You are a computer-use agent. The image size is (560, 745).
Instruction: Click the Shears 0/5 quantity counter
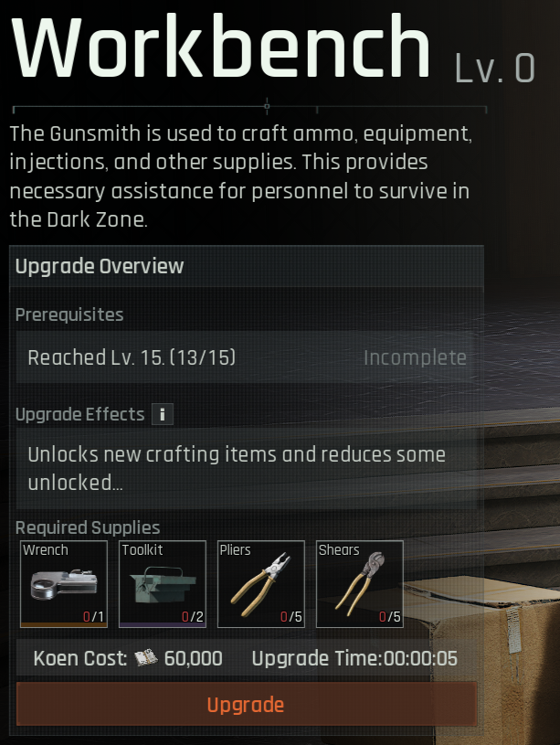389,617
